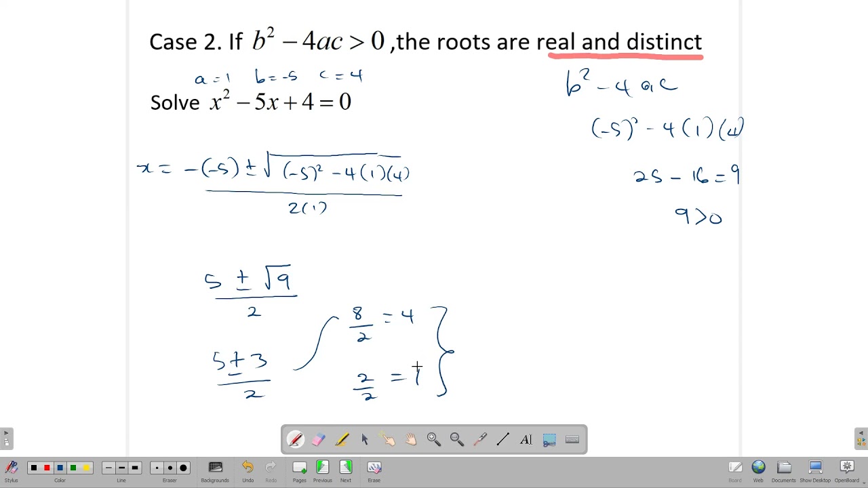Go to the Previous page
This screenshot has height=488, width=868.
pyautogui.click(x=323, y=470)
